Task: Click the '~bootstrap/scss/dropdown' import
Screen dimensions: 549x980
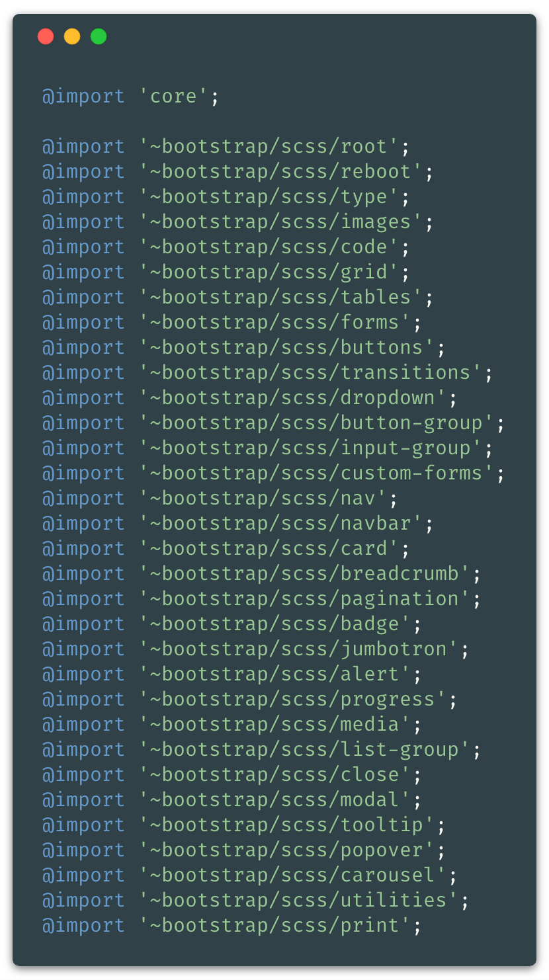Action: [x=250, y=398]
